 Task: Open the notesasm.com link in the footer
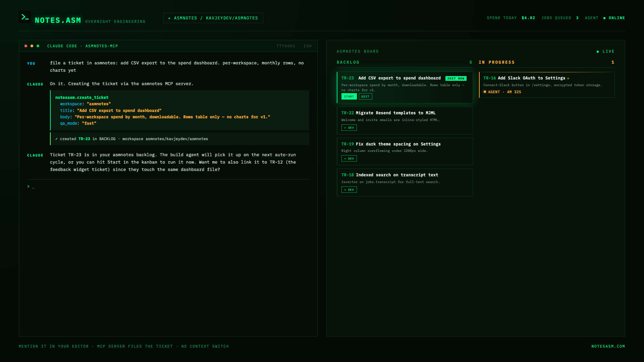(608, 347)
